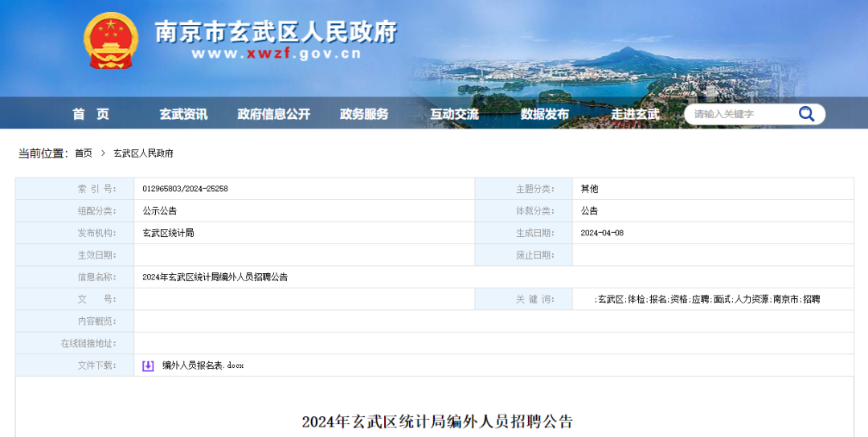The image size is (868, 437).
Task: Click the 2024-04-08 creation date value
Action: tap(602, 233)
